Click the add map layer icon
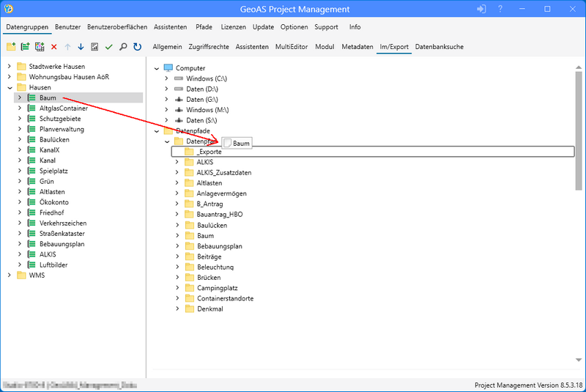Image resolution: width=586 pixels, height=392 pixels. (40, 47)
